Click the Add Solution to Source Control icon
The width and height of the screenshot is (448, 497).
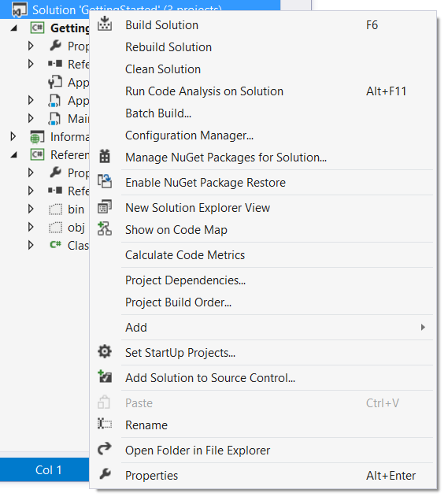coord(105,376)
